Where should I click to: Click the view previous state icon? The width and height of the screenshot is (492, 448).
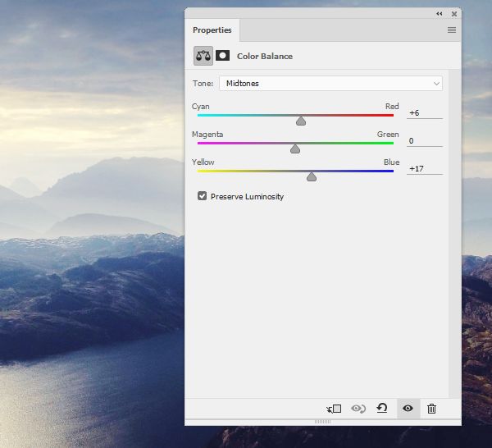(x=358, y=409)
